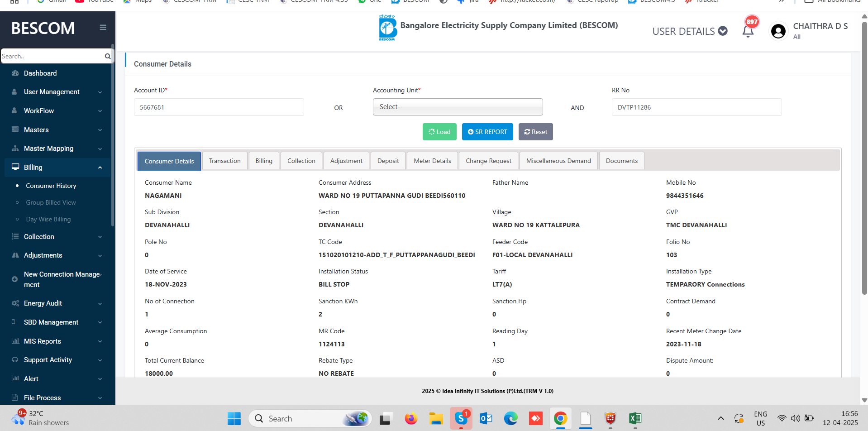Open Consumer History submenu link
The height and width of the screenshot is (431, 868).
tap(51, 186)
